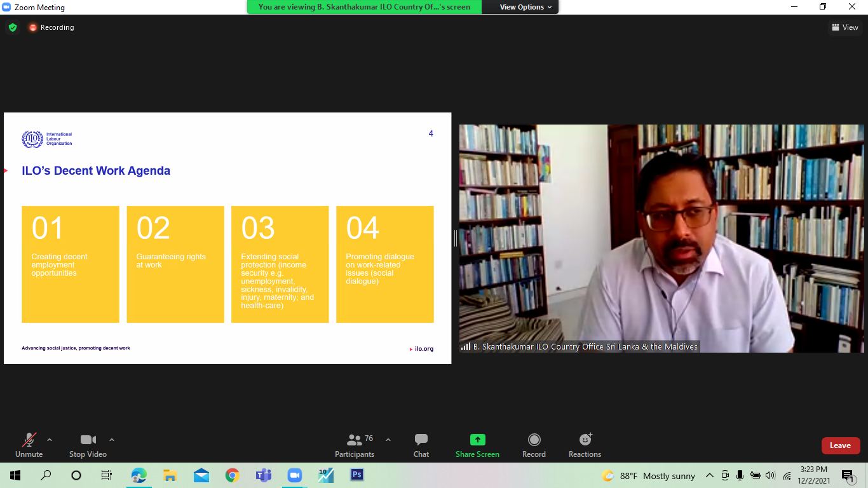Expand audio options arrow beside Unmute
868x488 pixels.
pyautogui.click(x=50, y=440)
